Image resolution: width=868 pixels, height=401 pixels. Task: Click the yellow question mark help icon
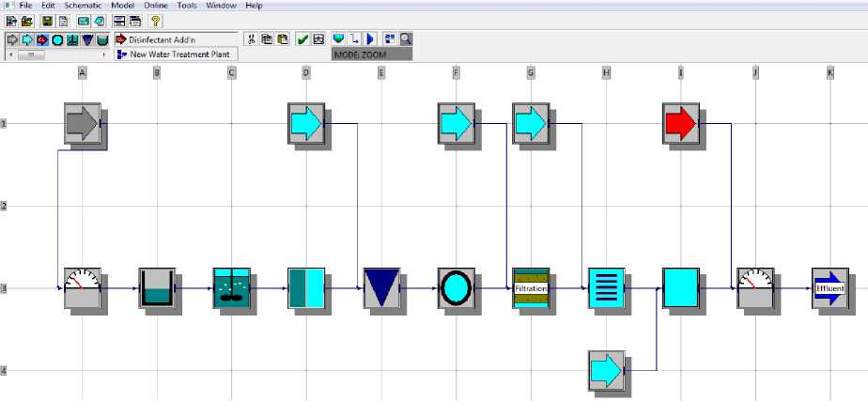(156, 21)
